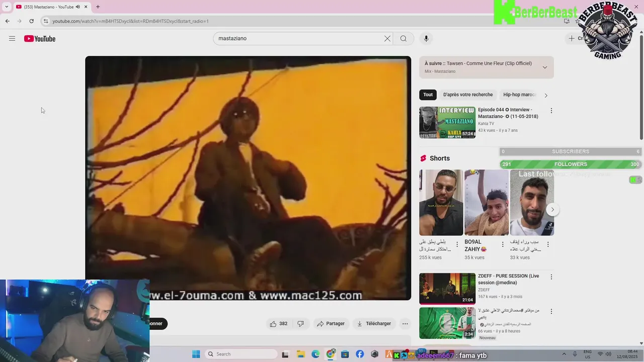Open more actions three-dot menu under the video

[405, 324]
